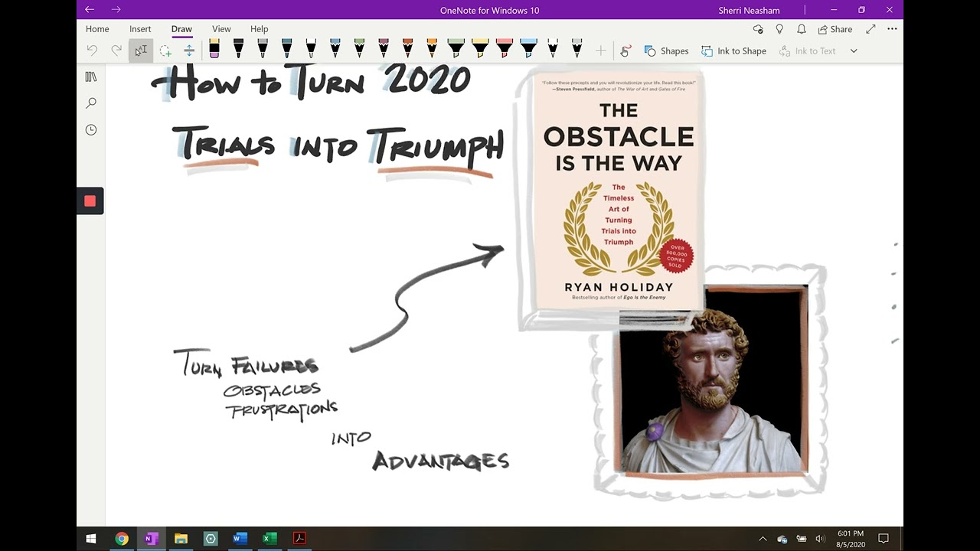The width and height of the screenshot is (980, 551).
Task: Choose the Insert or Remove Space tool
Action: click(x=189, y=51)
